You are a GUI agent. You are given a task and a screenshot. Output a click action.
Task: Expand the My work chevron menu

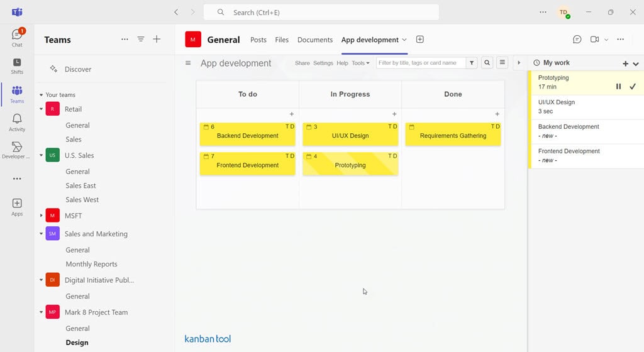[636, 64]
